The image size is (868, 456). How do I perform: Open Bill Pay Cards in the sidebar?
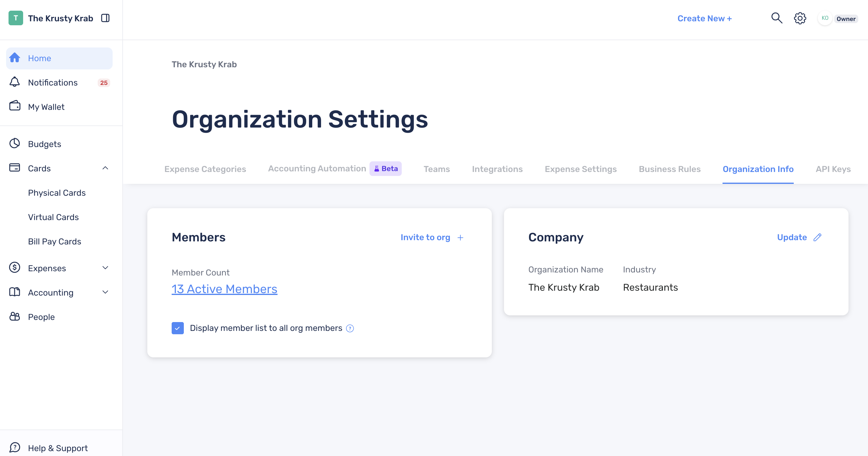tap(54, 241)
